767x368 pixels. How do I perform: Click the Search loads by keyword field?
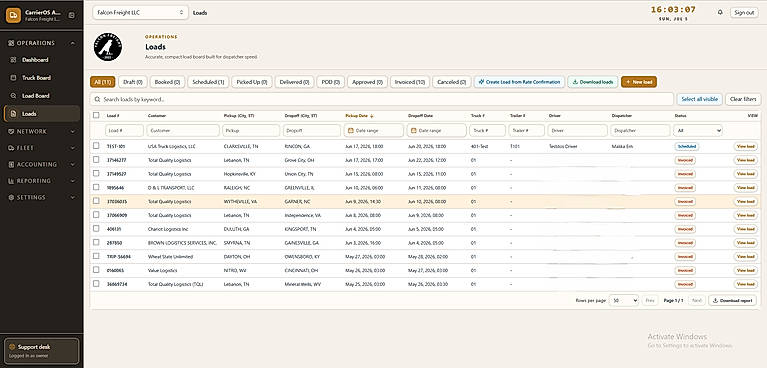coord(382,99)
